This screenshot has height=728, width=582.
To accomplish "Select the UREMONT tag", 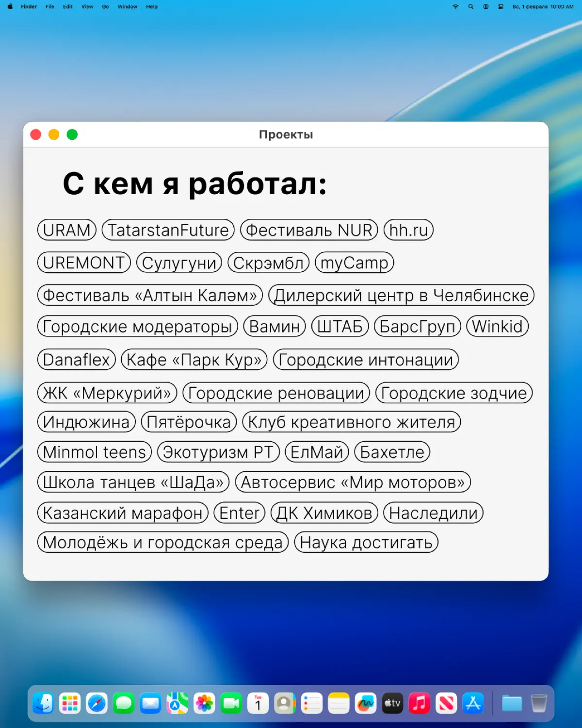I will [84, 263].
